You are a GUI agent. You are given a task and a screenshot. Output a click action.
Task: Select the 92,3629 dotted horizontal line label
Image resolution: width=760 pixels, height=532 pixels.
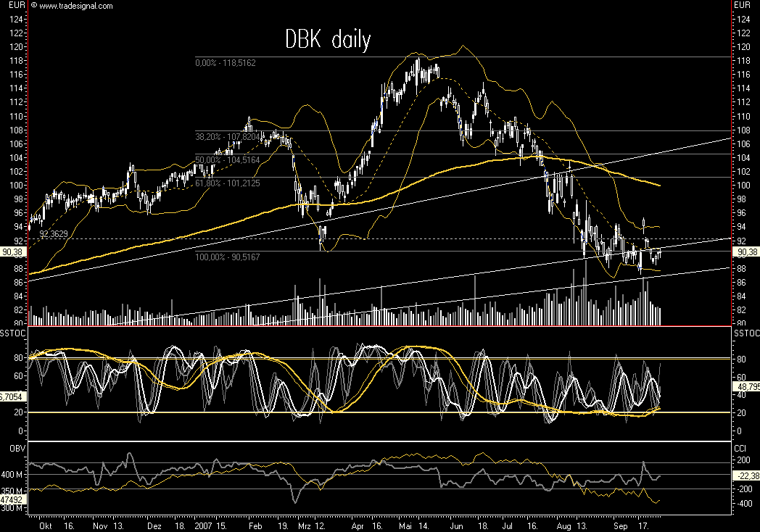[x=54, y=233]
